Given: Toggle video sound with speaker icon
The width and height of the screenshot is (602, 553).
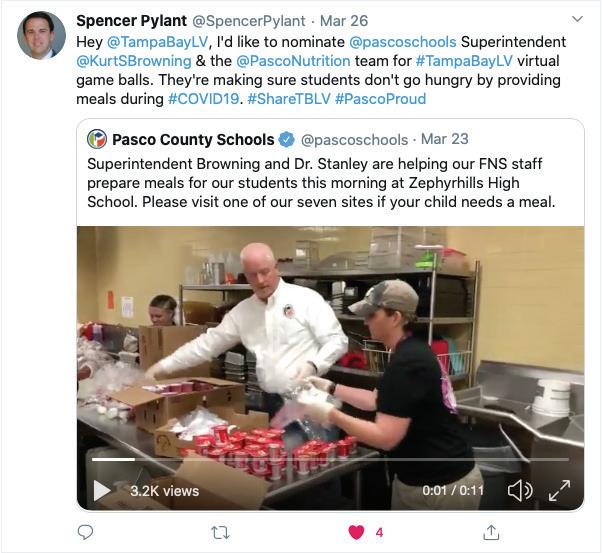Looking at the screenshot, I should 520,491.
